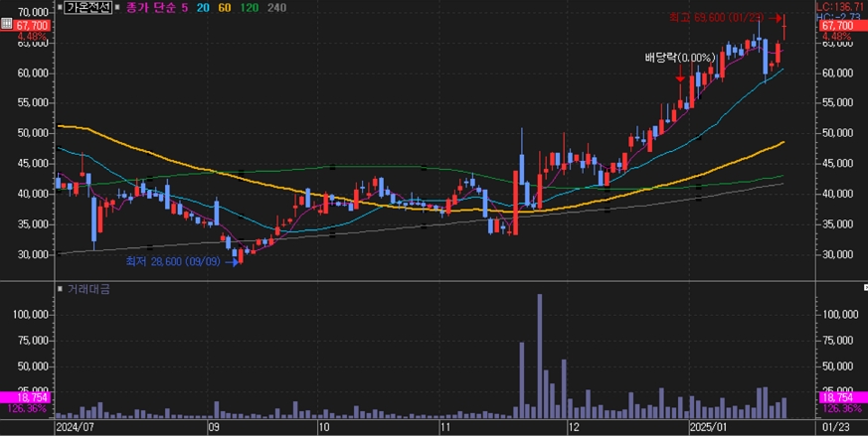Select the 5-day moving average label

185,8
